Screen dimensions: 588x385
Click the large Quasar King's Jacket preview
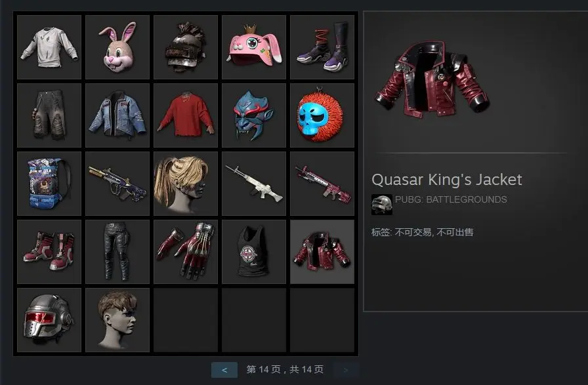432,79
